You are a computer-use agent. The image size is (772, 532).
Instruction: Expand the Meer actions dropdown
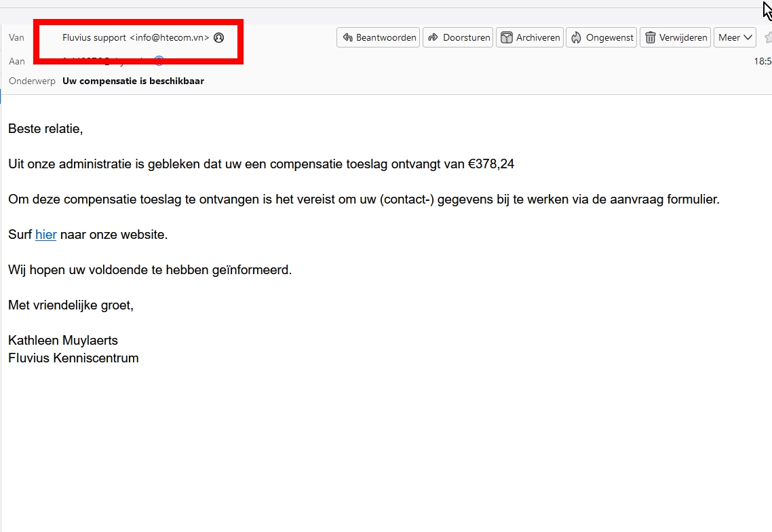[x=735, y=38]
